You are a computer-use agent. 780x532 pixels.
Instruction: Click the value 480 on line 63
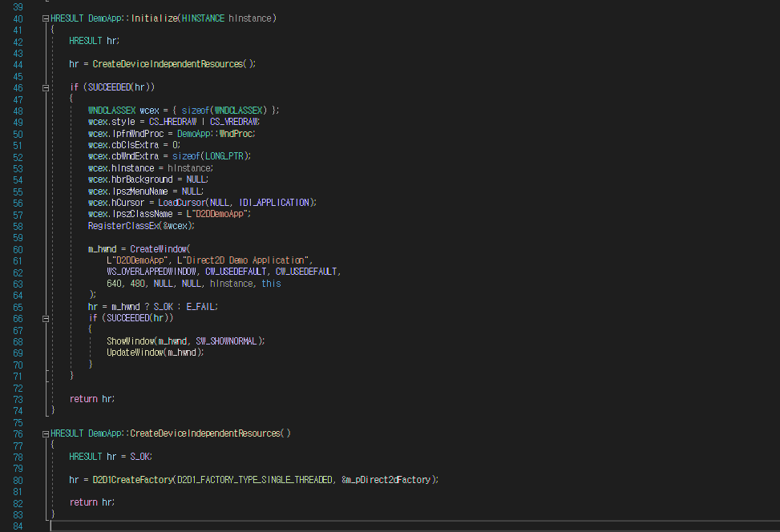click(137, 284)
